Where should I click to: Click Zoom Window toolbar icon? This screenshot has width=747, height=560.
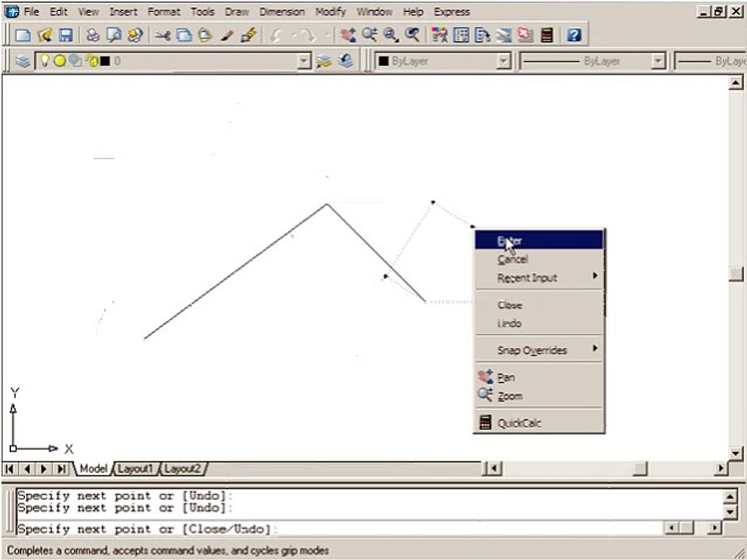tap(391, 35)
